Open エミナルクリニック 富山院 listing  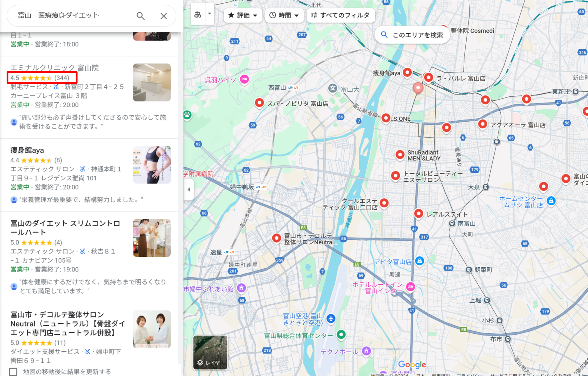pos(54,68)
